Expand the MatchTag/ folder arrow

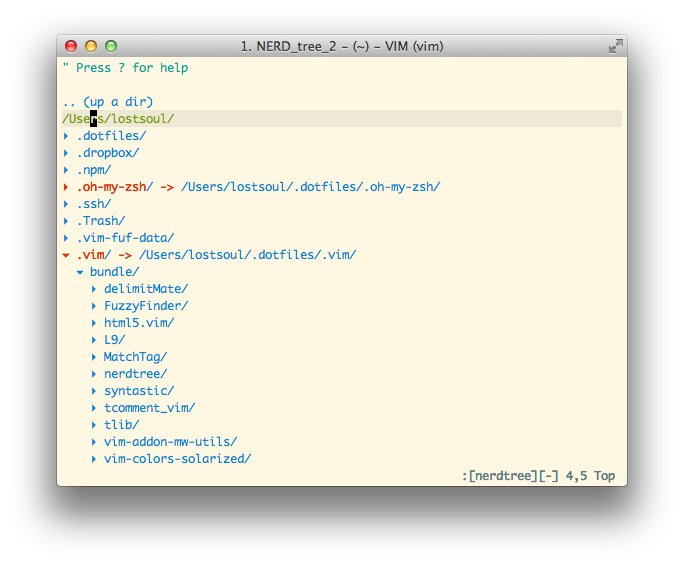coord(94,357)
